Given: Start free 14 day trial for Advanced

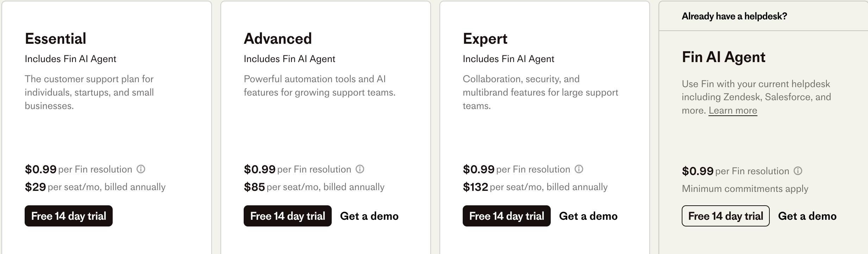Looking at the screenshot, I should click(x=288, y=216).
